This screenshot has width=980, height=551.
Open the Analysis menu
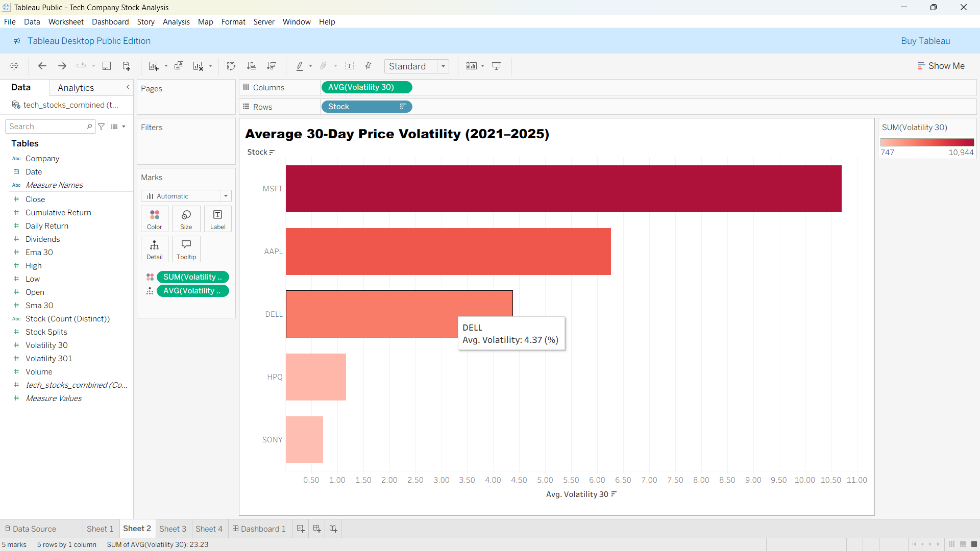click(176, 21)
